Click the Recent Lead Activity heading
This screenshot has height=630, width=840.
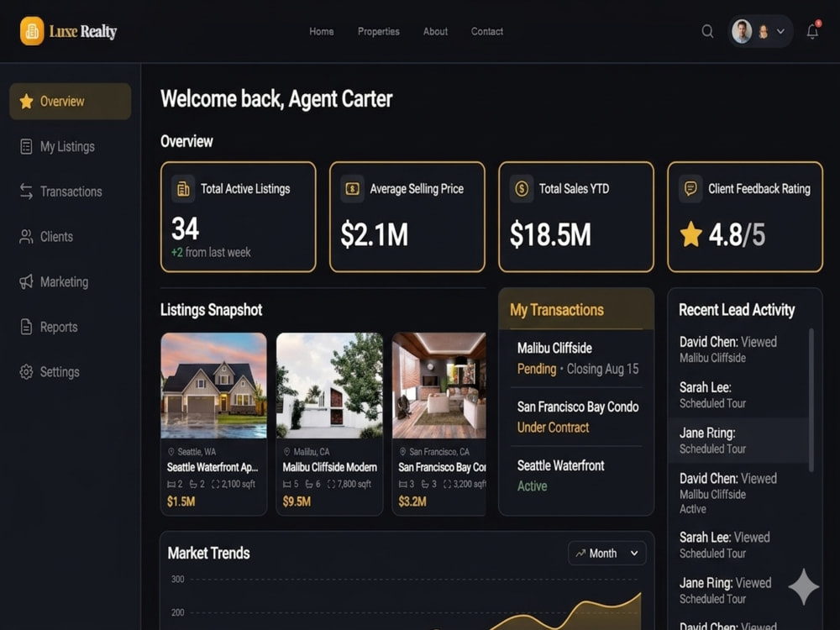tap(737, 310)
